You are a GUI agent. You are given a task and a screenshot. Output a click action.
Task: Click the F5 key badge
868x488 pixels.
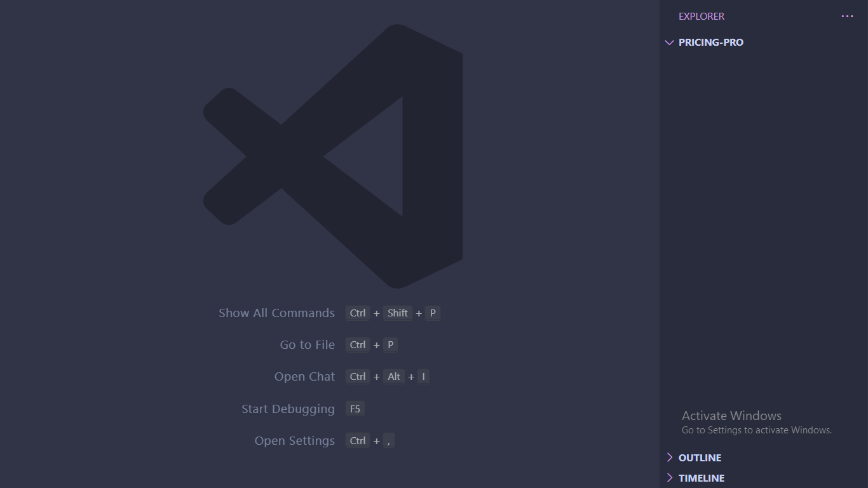[x=355, y=409]
